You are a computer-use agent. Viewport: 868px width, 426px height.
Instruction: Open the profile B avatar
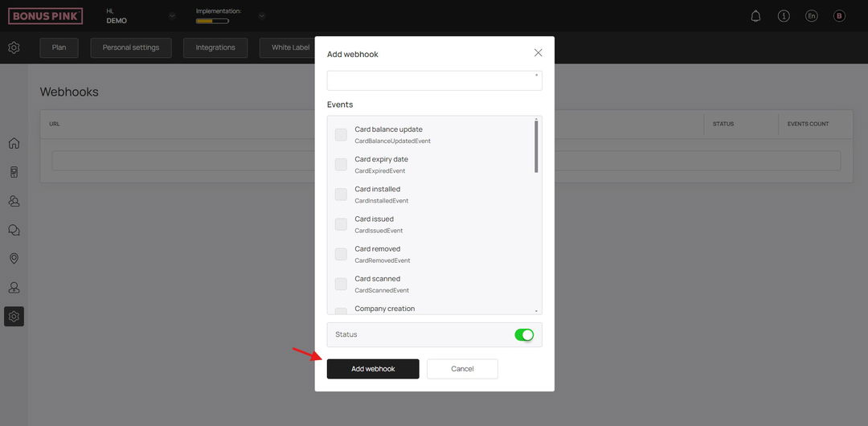(x=839, y=16)
